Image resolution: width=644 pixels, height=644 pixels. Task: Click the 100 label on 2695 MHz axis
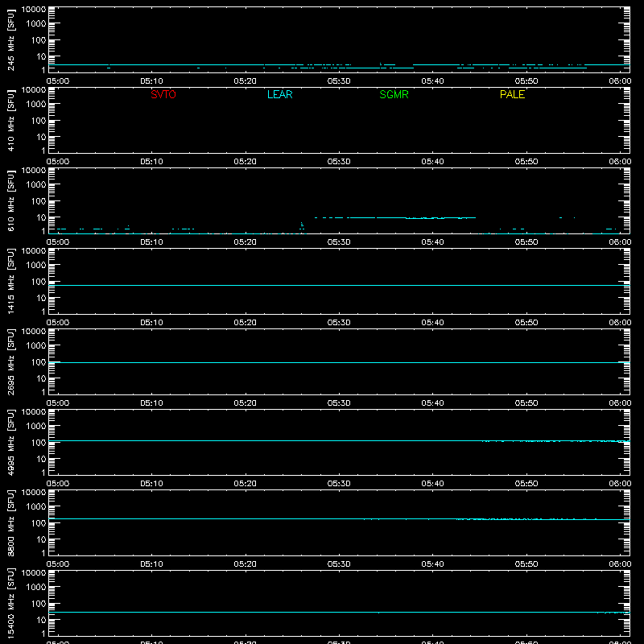click(x=39, y=361)
